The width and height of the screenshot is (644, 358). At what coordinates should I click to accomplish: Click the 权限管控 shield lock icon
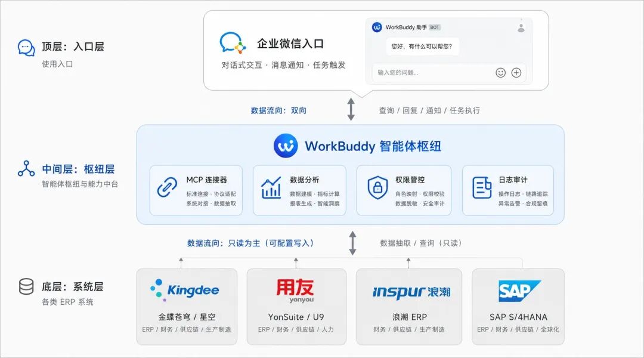tap(377, 187)
